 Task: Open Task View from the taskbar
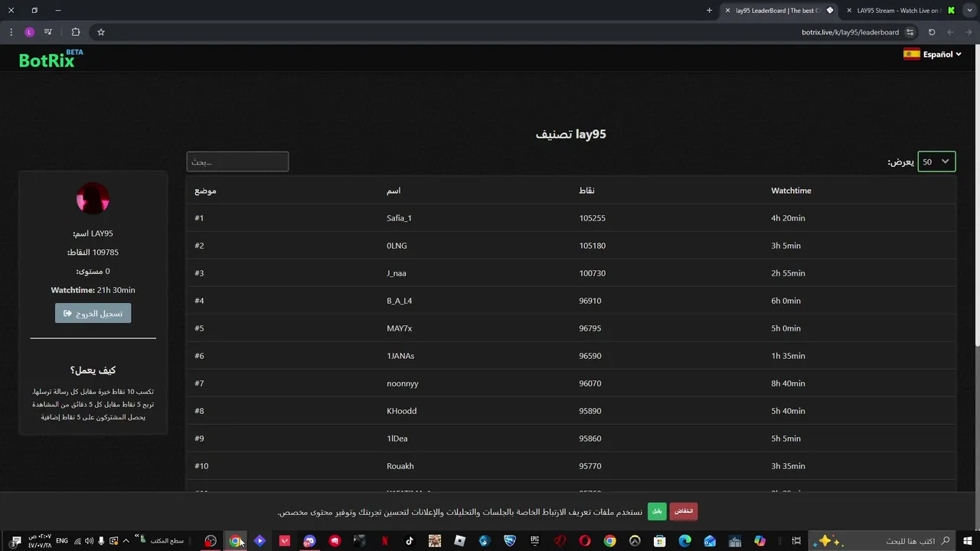(x=796, y=541)
